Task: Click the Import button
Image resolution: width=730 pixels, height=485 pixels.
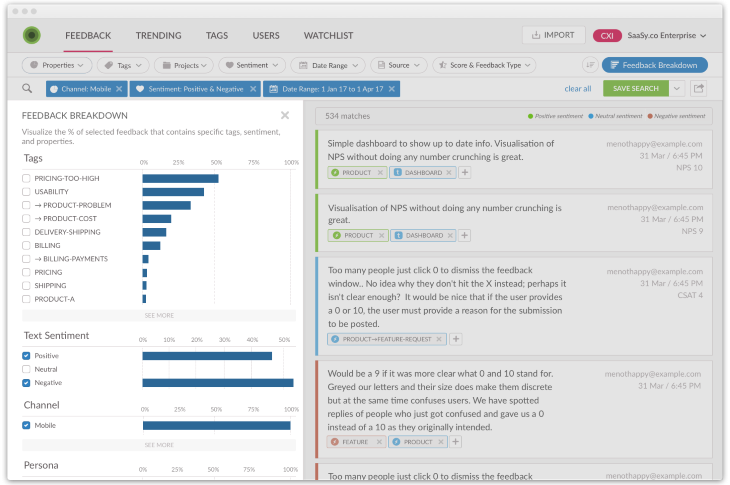Action: (553, 36)
